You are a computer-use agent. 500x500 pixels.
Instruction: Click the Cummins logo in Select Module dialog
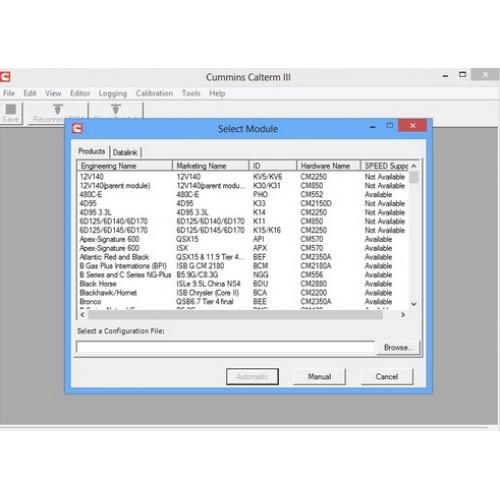coord(77,128)
